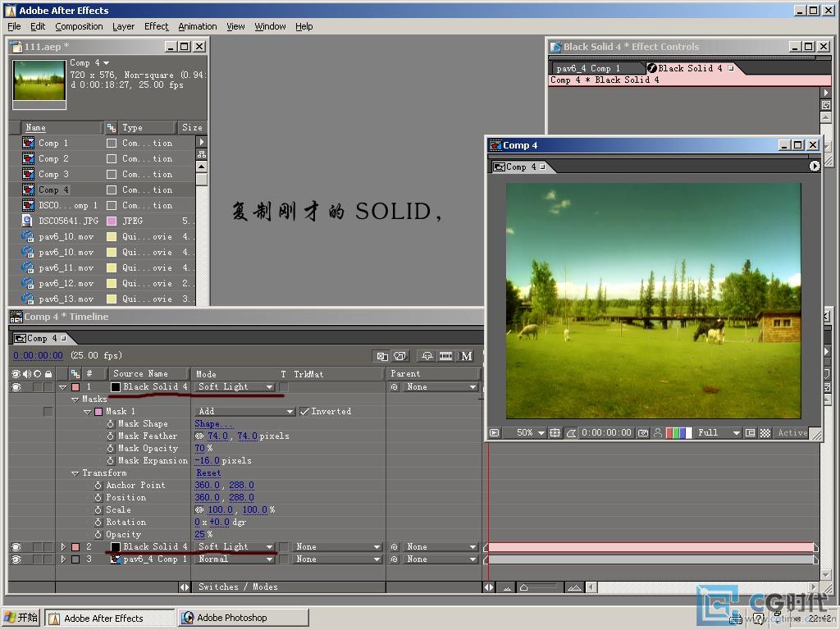840x630 pixels.
Task: Uncheck the Inverted checkbox for Mask 1
Action: click(304, 412)
